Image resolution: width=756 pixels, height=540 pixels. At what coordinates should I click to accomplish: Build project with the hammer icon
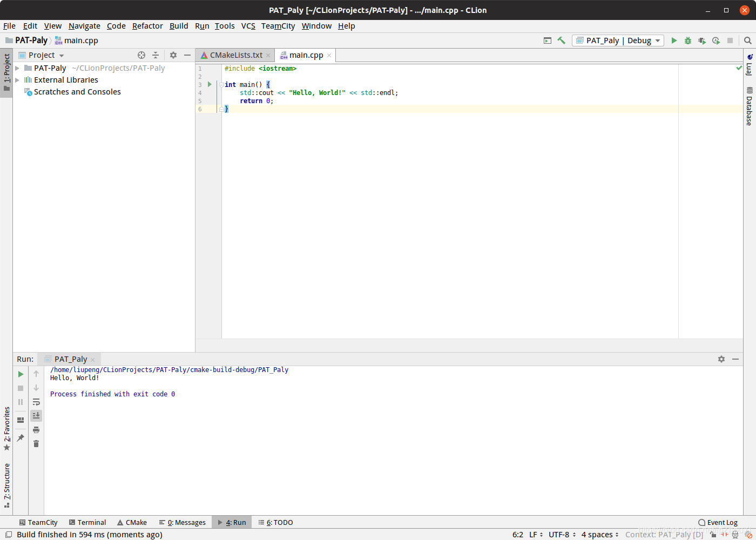(562, 40)
